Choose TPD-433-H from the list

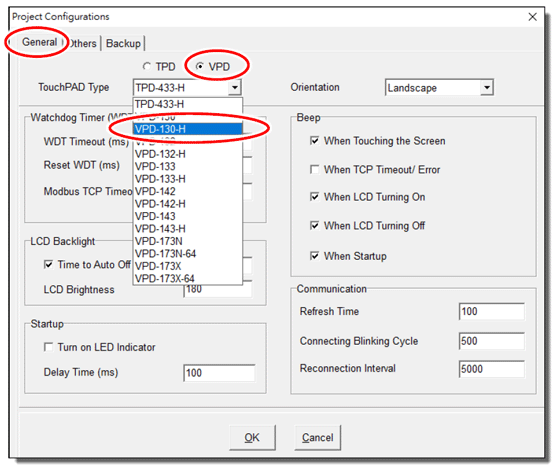tap(188, 104)
